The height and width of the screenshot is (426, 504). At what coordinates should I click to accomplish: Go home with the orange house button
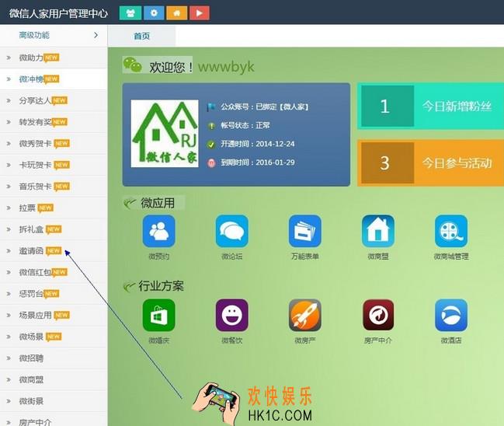point(177,13)
